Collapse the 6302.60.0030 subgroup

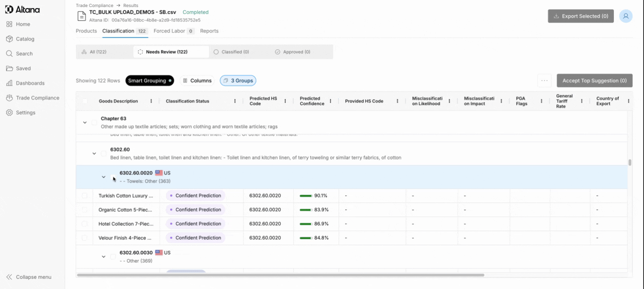(x=104, y=257)
